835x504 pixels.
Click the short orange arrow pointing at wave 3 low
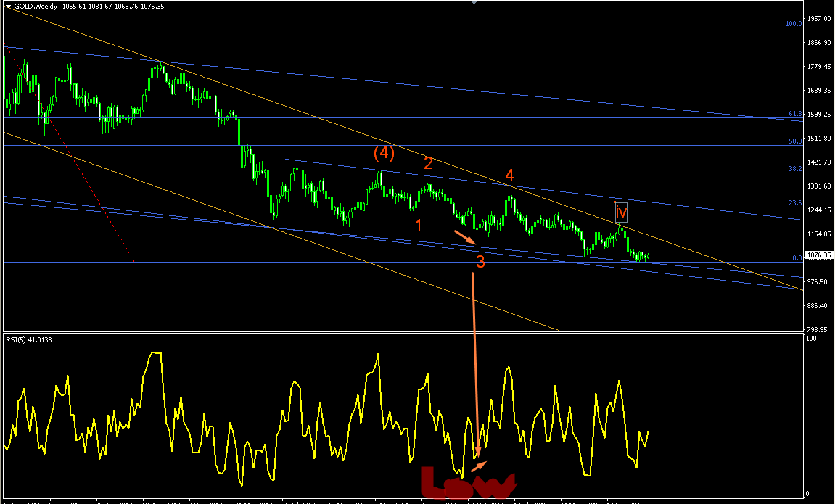pyautogui.click(x=465, y=237)
